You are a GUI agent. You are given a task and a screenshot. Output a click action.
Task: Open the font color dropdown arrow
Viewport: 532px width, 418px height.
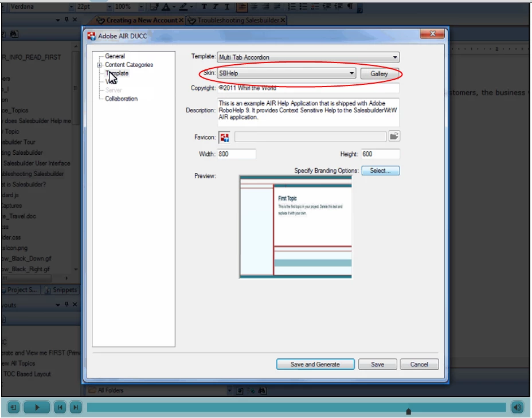tap(174, 7)
